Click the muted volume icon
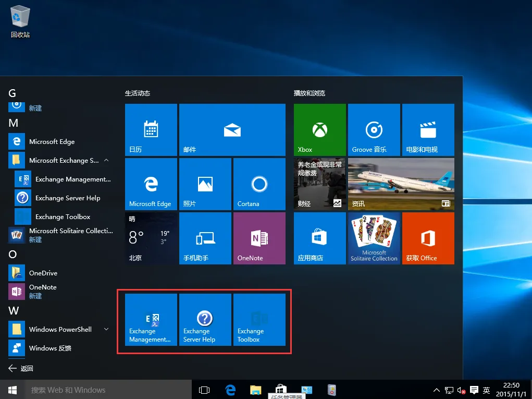Viewport: 532px width, 399px height. [462, 390]
